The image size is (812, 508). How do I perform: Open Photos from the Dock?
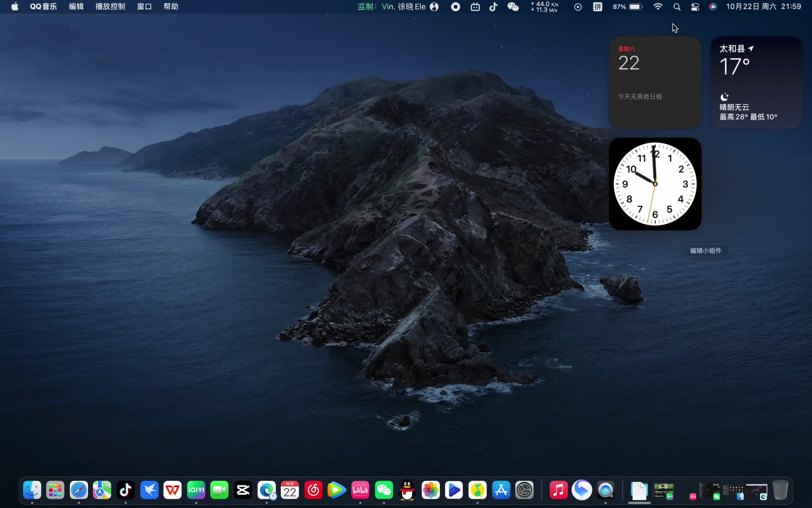430,490
